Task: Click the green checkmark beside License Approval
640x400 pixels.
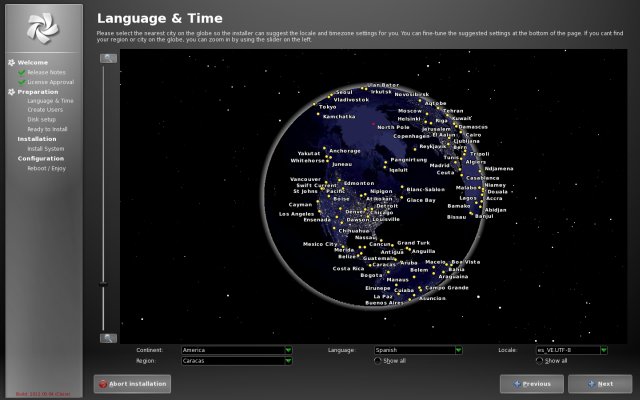Action: pyautogui.click(x=21, y=81)
